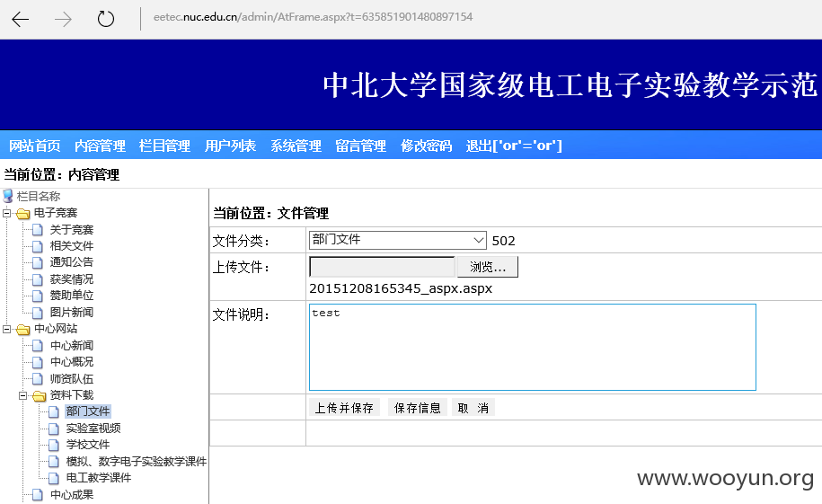Collapse the 资料下载 tree node

click(23, 395)
